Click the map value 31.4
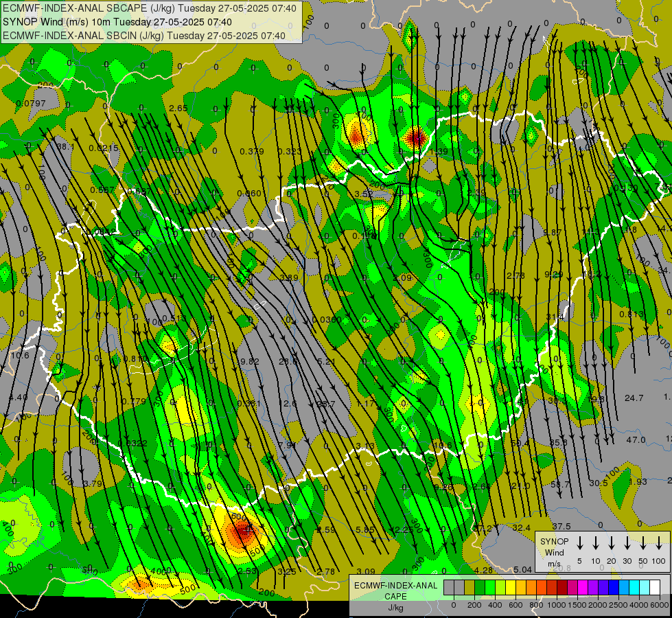 click(x=555, y=317)
